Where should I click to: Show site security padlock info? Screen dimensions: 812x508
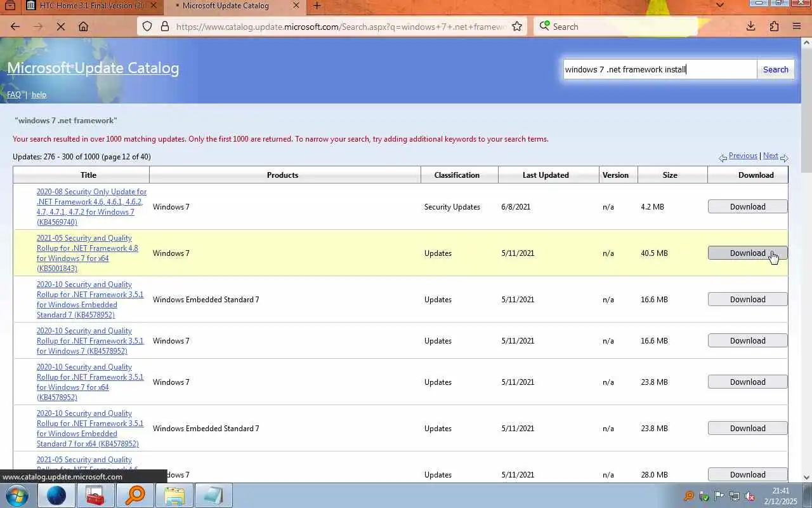(x=165, y=27)
